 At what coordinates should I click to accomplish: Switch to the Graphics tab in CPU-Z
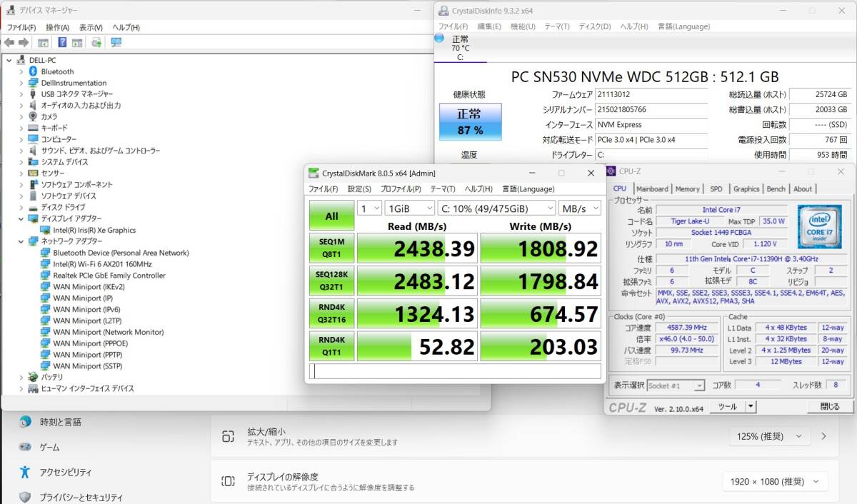pyautogui.click(x=746, y=189)
